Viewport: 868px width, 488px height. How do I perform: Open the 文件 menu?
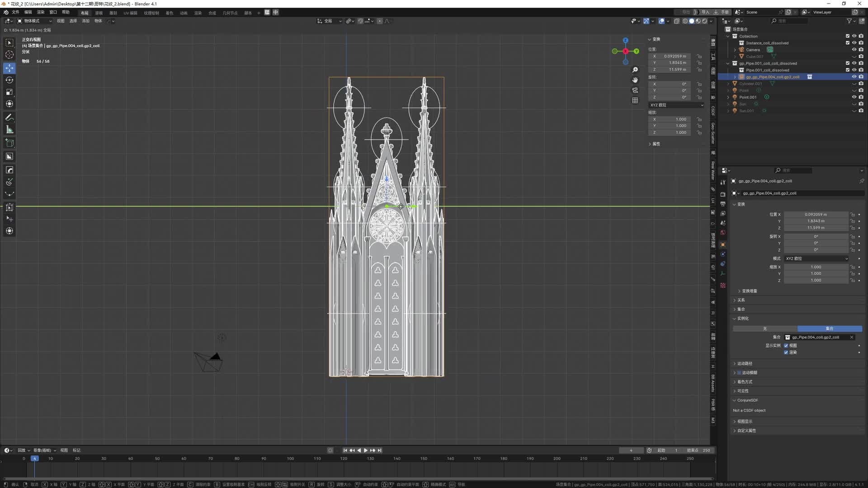[x=15, y=12]
